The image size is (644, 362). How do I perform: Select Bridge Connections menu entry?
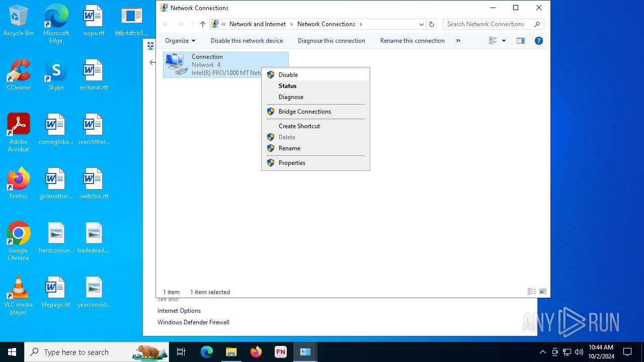[315, 112]
